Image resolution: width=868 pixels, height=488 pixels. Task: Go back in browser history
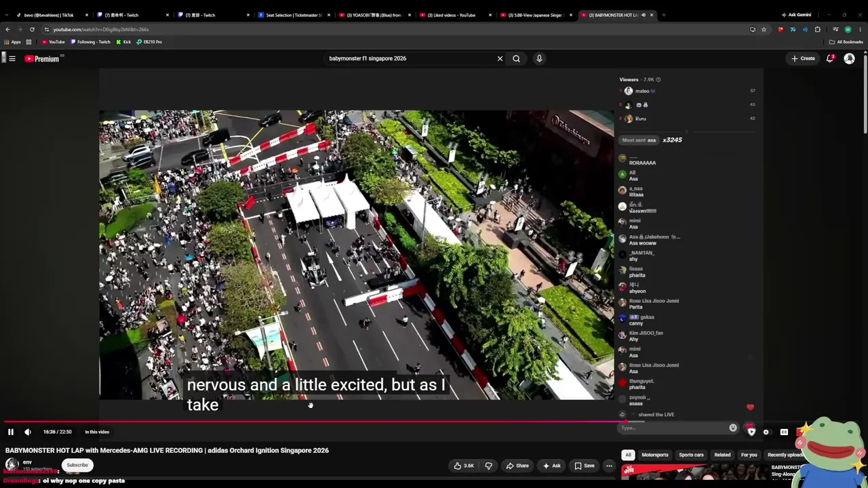7,29
